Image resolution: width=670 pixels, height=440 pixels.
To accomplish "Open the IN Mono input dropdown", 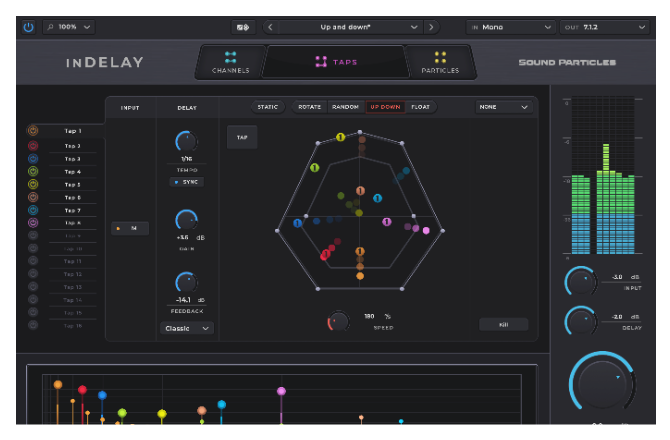I will click(x=512, y=27).
